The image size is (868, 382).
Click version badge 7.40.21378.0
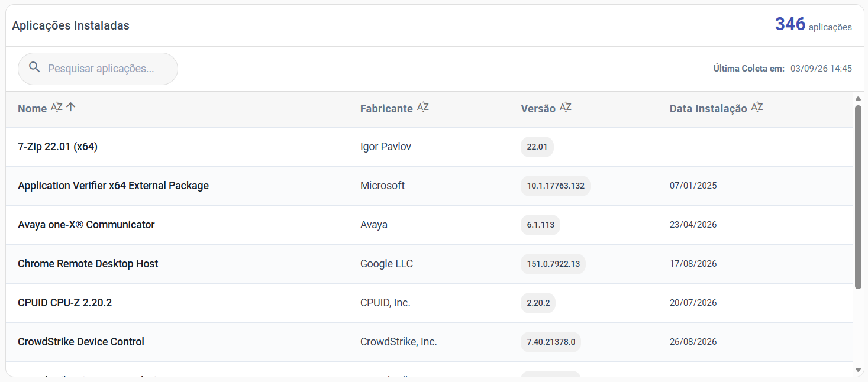551,342
